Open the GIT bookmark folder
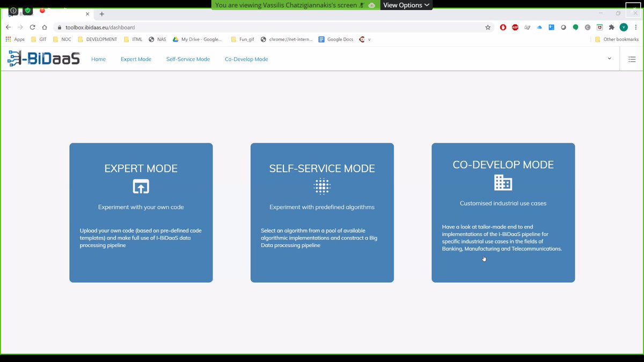The width and height of the screenshot is (644, 362). [39, 39]
